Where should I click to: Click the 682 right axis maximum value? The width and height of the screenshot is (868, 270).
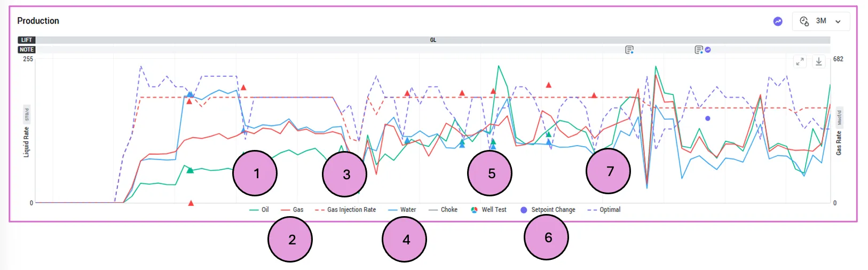tap(839, 59)
